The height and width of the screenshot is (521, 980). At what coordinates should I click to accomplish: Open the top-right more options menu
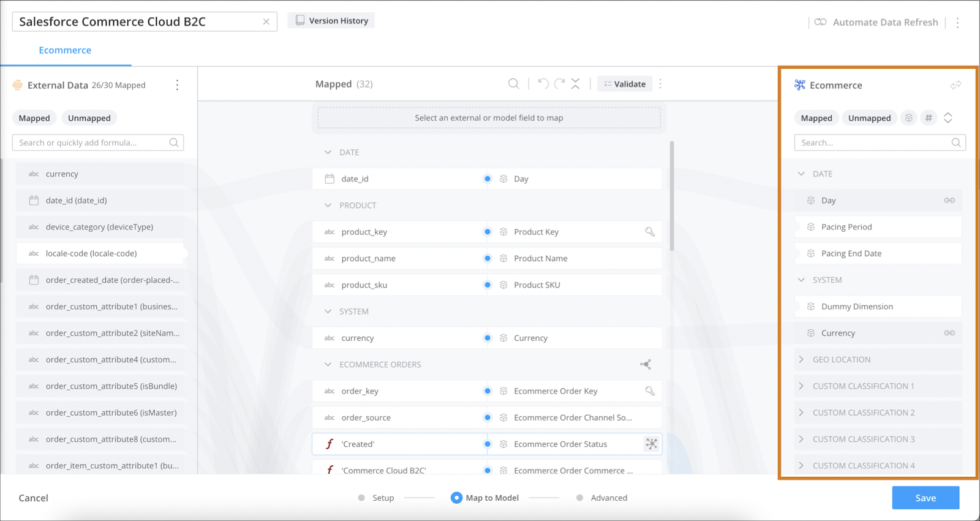point(957,22)
